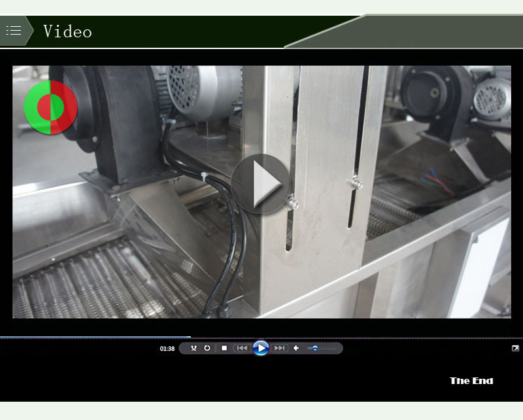Click the list menu icon beside Video

coord(14,31)
